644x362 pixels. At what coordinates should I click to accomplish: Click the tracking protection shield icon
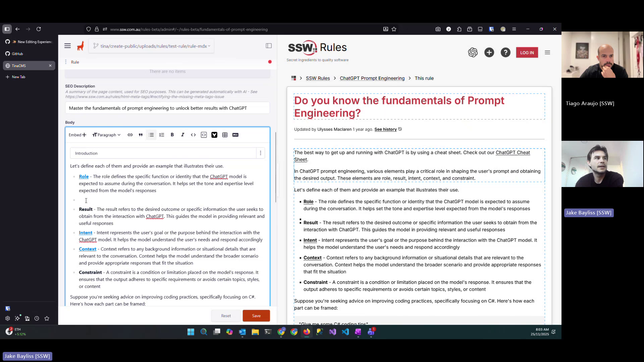click(89, 29)
